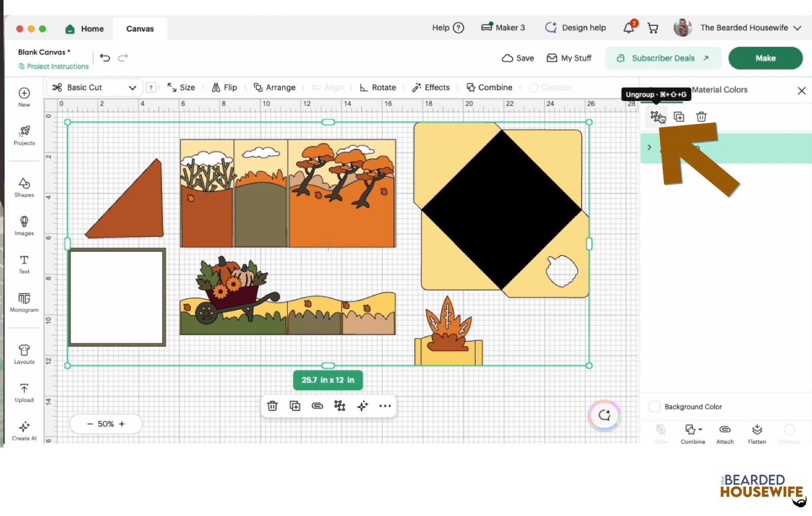
Task: Switch to the Home tab
Action: click(x=85, y=28)
